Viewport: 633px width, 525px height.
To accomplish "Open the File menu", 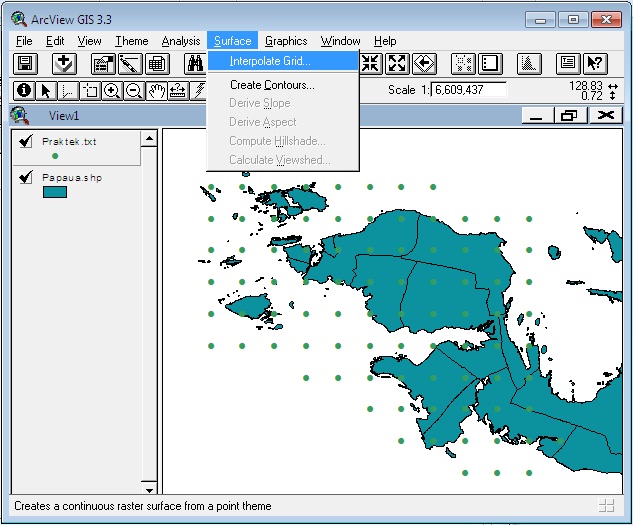I will pyautogui.click(x=24, y=41).
